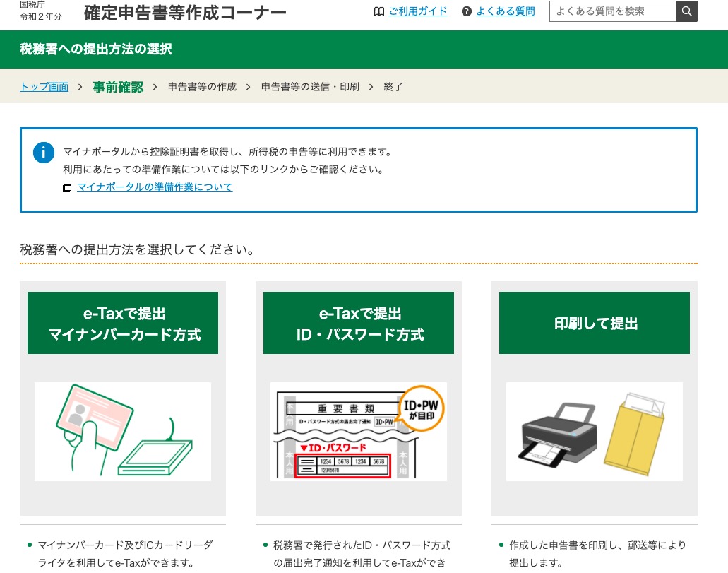The image size is (728, 573).
Task: Click the bullet text 税務署で発行されたID・パスワード方式
Action: [362, 545]
